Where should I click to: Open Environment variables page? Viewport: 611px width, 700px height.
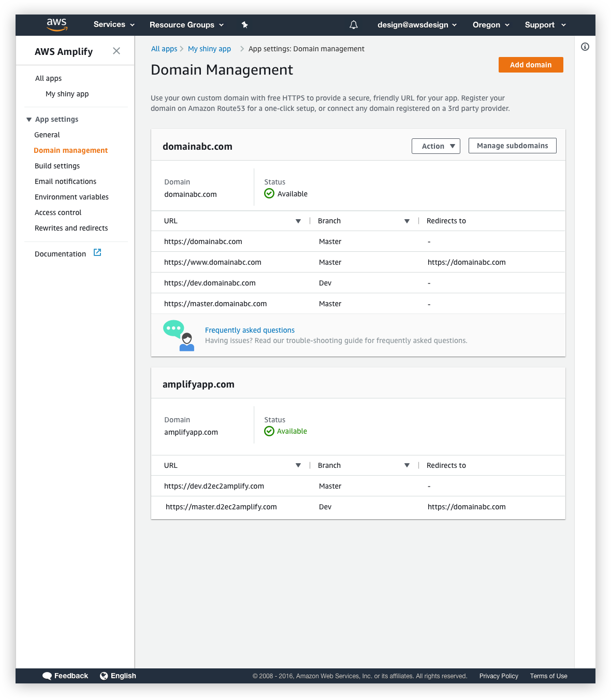coord(71,197)
